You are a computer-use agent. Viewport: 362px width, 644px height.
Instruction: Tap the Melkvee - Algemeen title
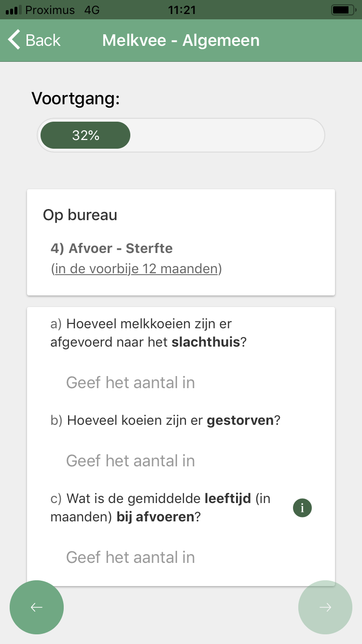181,40
